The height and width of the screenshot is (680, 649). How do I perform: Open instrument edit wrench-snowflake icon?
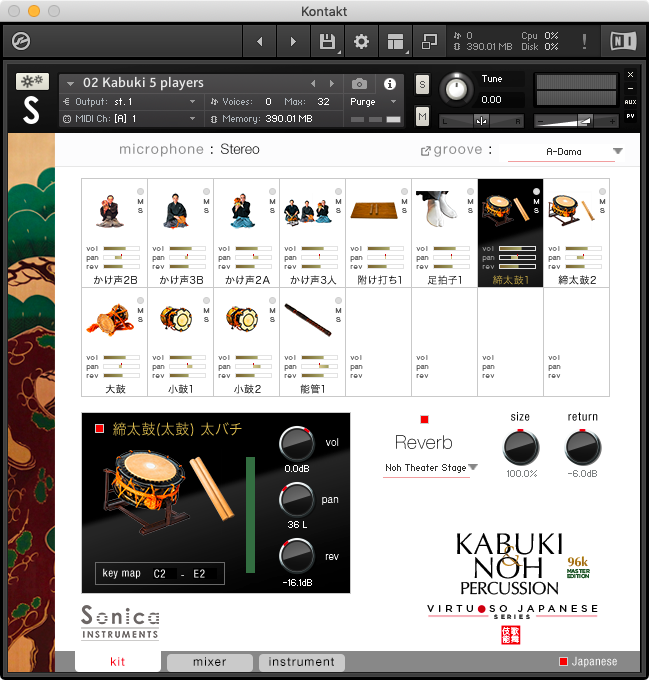tap(32, 81)
